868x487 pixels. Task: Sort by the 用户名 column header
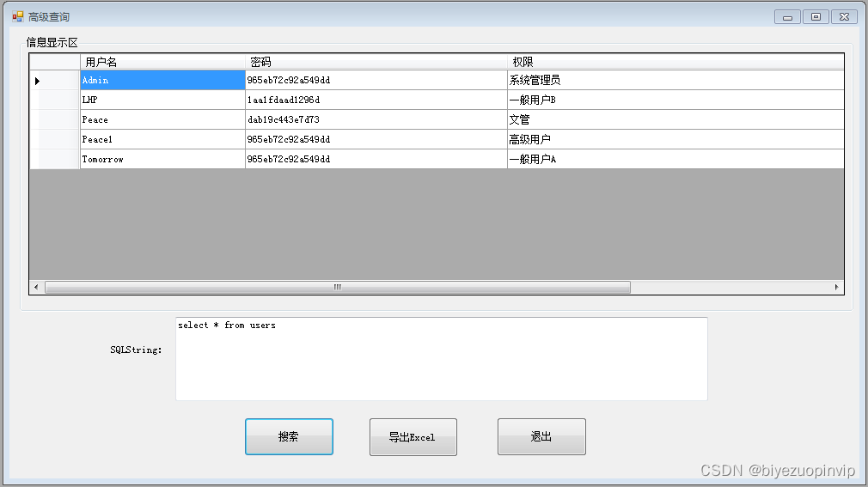pos(162,62)
